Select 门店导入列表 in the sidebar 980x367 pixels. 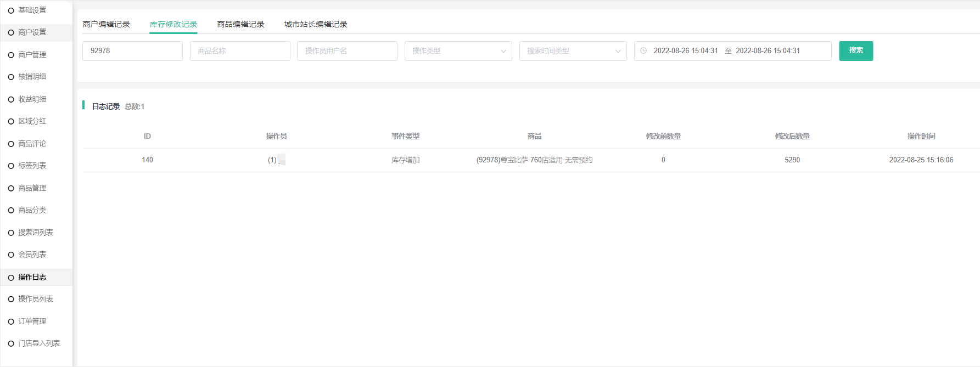39,343
